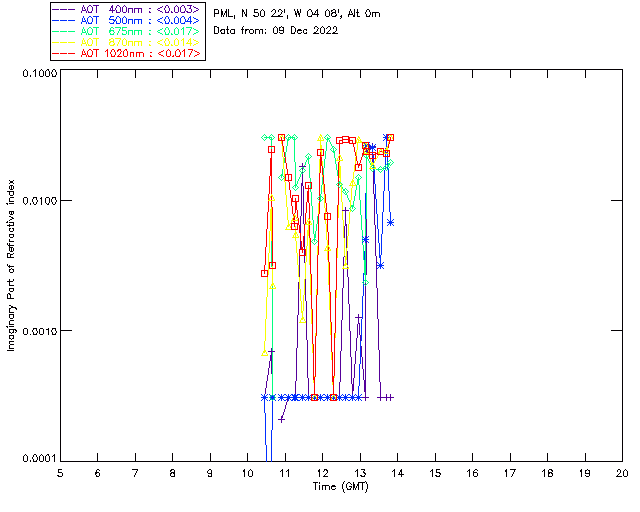The height and width of the screenshot is (512, 640).
Task: Click the 0.1000 y-axis label
Action: coord(39,73)
